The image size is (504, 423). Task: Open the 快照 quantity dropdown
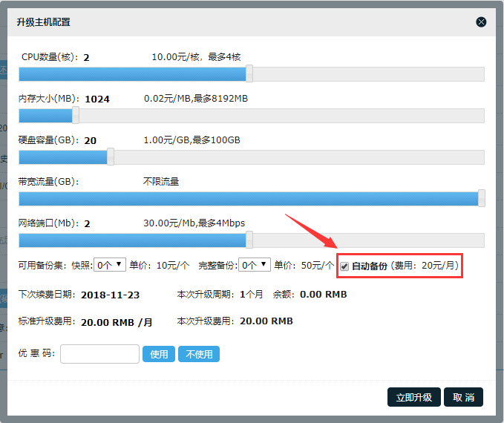coord(110,265)
